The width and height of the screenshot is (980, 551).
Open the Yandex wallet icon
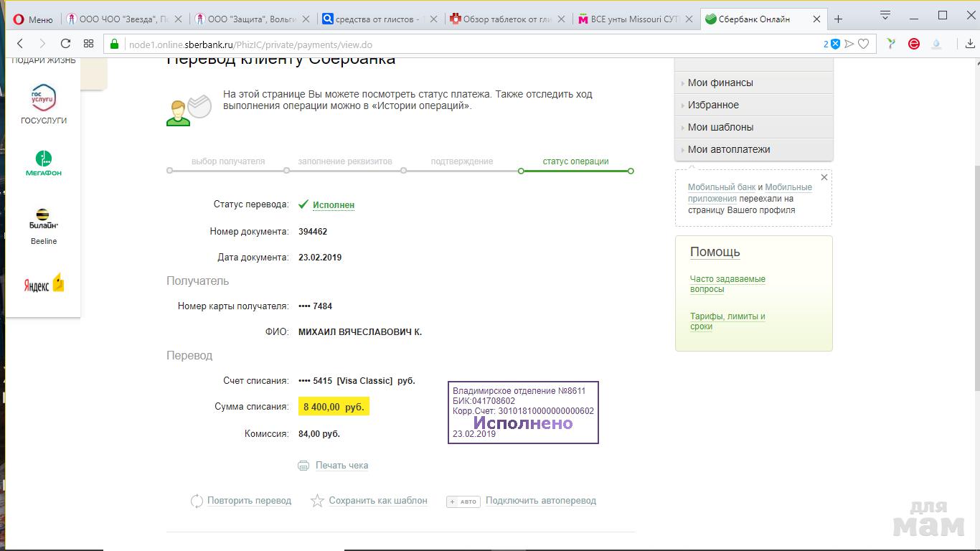[x=44, y=283]
